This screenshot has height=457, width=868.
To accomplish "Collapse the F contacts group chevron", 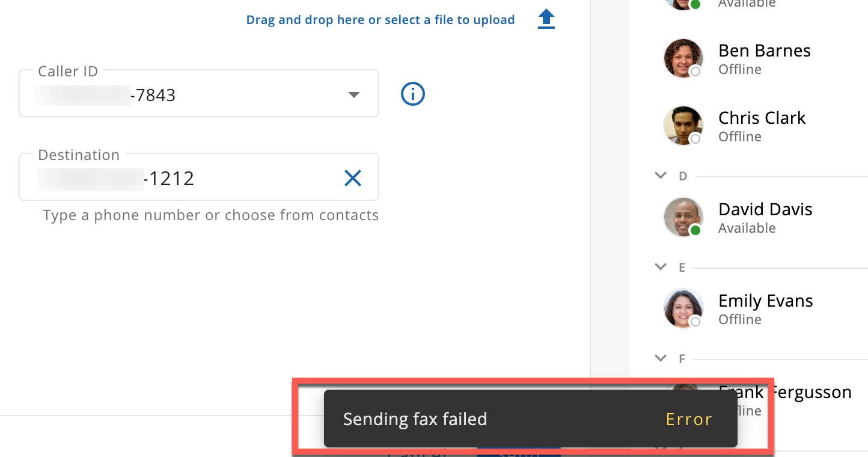I will coord(661,358).
